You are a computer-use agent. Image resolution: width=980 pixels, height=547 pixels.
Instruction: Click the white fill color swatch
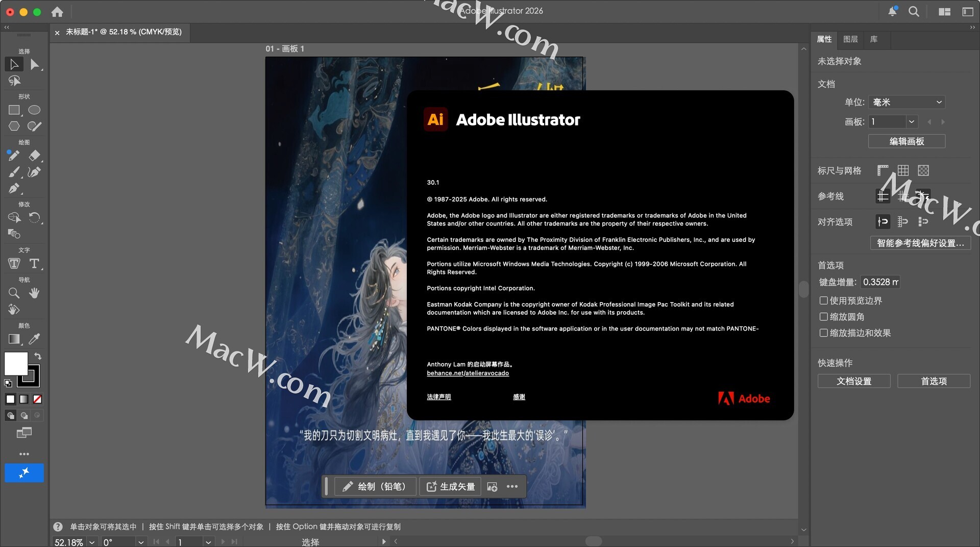click(16, 364)
